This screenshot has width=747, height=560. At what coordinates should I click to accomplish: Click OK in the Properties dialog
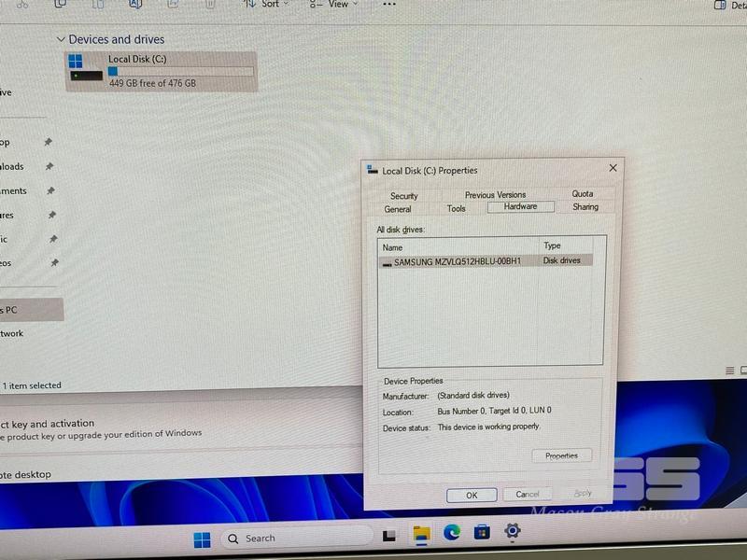pyautogui.click(x=472, y=496)
